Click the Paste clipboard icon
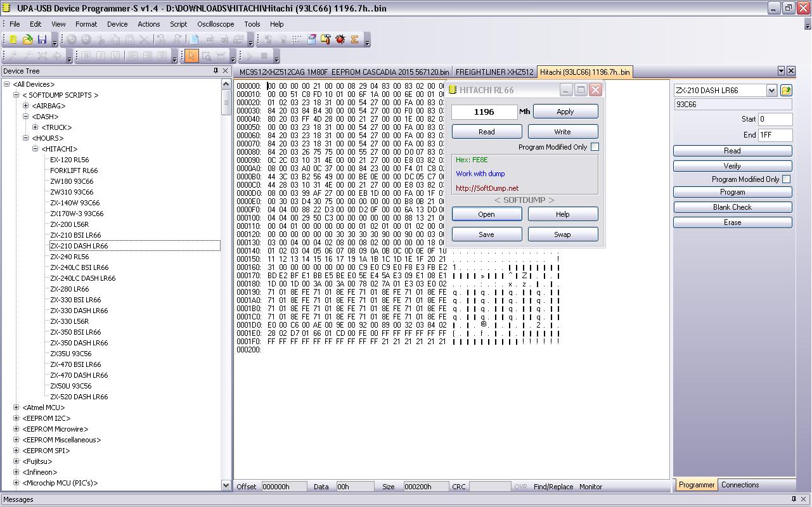Screen dimensions: 812x507 click(130, 39)
